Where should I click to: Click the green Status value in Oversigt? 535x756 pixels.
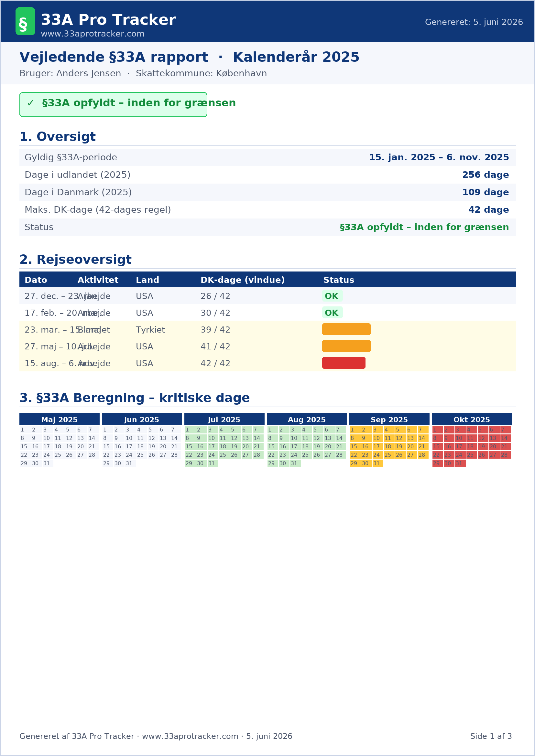(x=424, y=227)
